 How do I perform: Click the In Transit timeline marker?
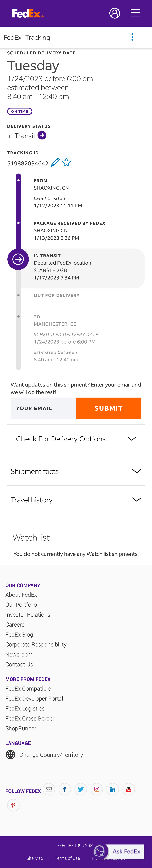[18, 259]
